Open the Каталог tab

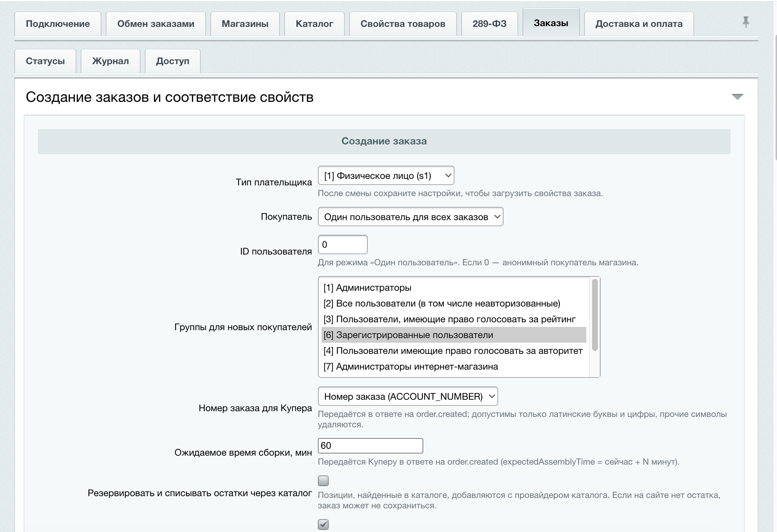pos(314,24)
